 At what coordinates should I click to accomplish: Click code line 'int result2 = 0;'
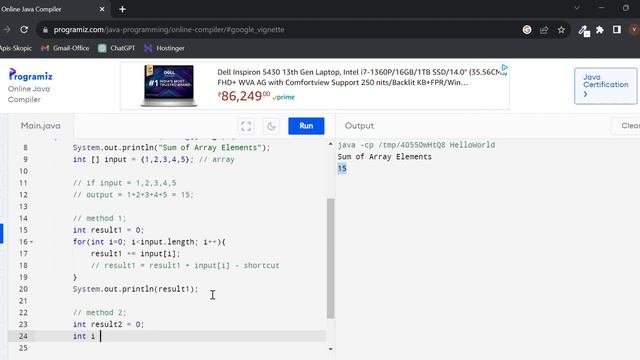(109, 324)
